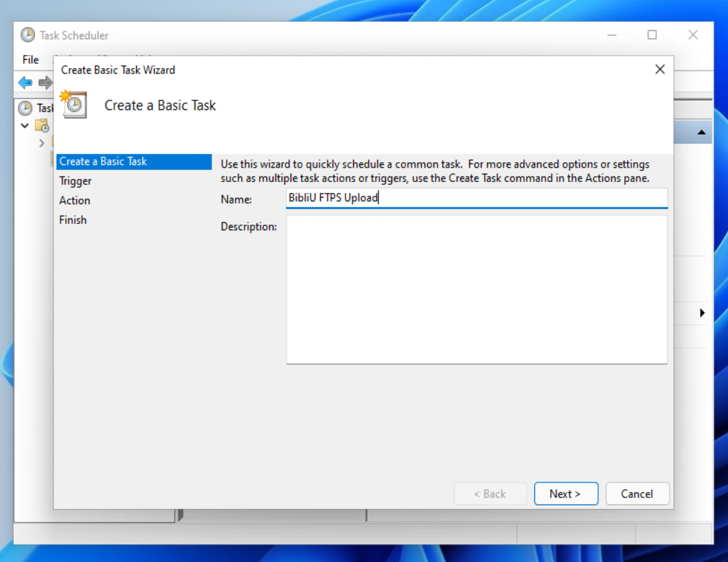Click the blue Back arrow toolbar icon

tap(25, 83)
